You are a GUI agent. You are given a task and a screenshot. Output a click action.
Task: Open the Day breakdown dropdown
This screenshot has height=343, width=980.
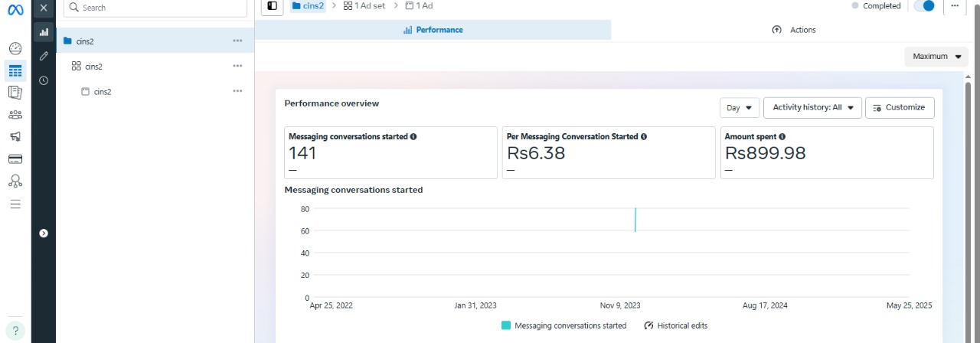point(740,108)
